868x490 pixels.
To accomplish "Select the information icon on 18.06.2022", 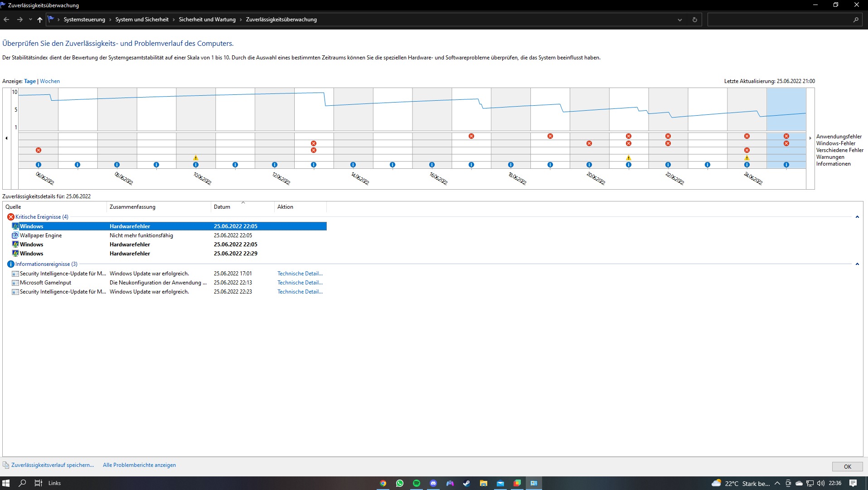I will click(x=511, y=165).
